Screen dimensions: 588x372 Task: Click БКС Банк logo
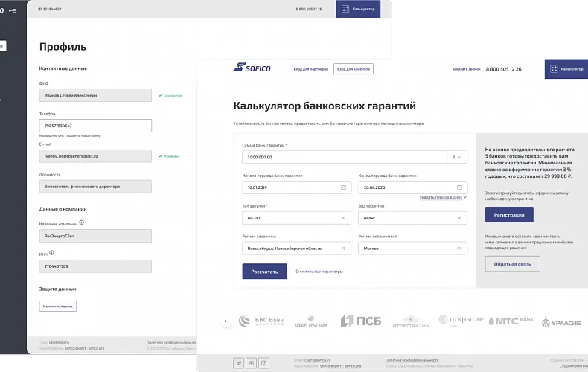pos(261,321)
